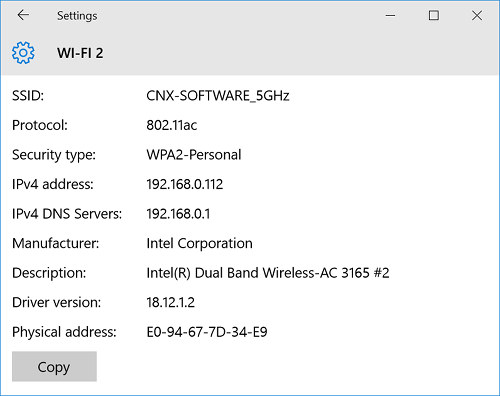Select the SSID value CNX-SOFTWARE_5GHz
Screen dimensions: 500x396
tap(218, 96)
